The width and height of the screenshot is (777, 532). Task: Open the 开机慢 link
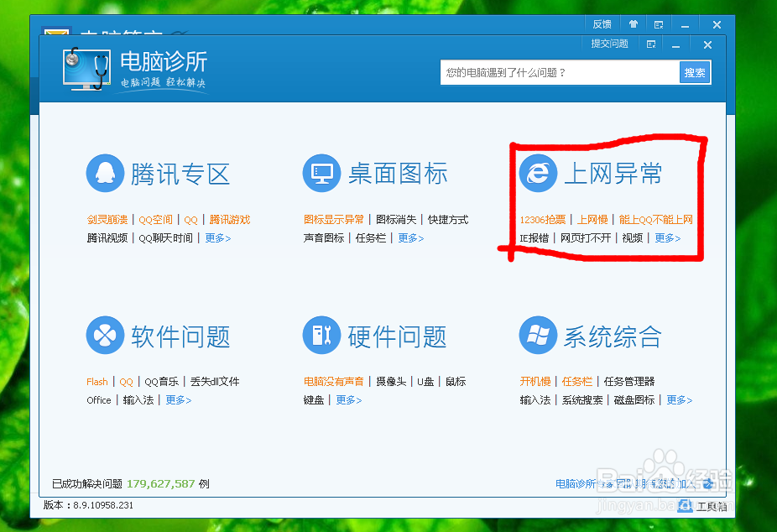click(x=535, y=382)
